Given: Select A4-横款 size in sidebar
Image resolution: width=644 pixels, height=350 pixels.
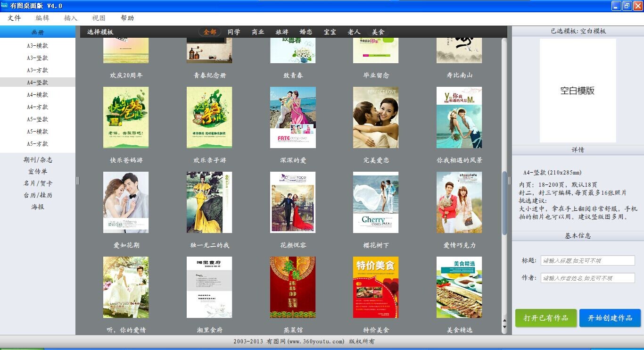Looking at the screenshot, I should [x=38, y=95].
